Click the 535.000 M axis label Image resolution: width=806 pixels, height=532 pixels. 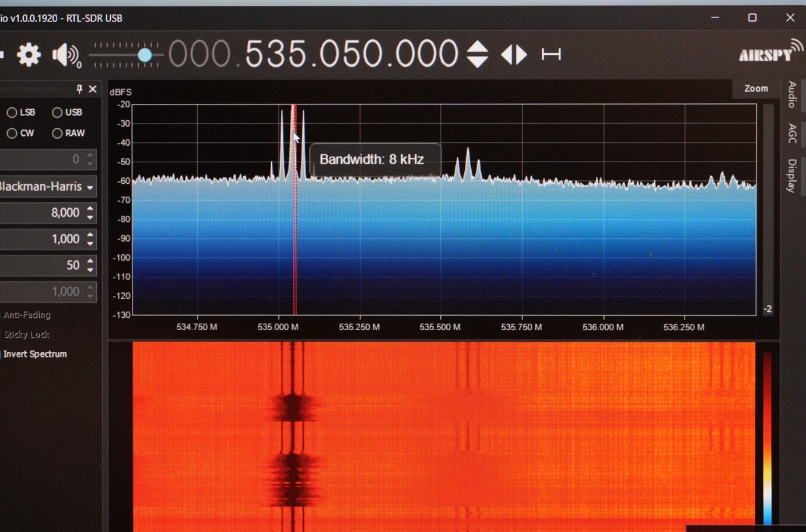pos(278,327)
